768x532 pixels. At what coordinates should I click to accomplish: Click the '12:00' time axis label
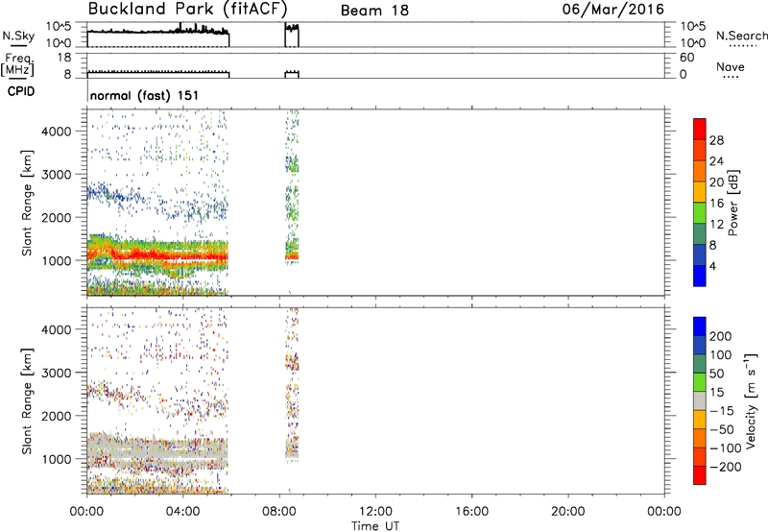(x=375, y=512)
